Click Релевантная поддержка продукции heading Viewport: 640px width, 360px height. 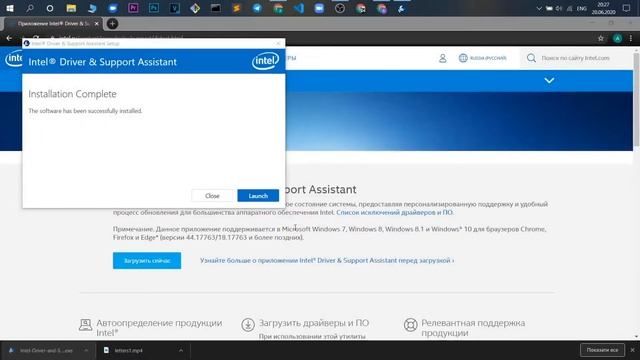click(473, 328)
